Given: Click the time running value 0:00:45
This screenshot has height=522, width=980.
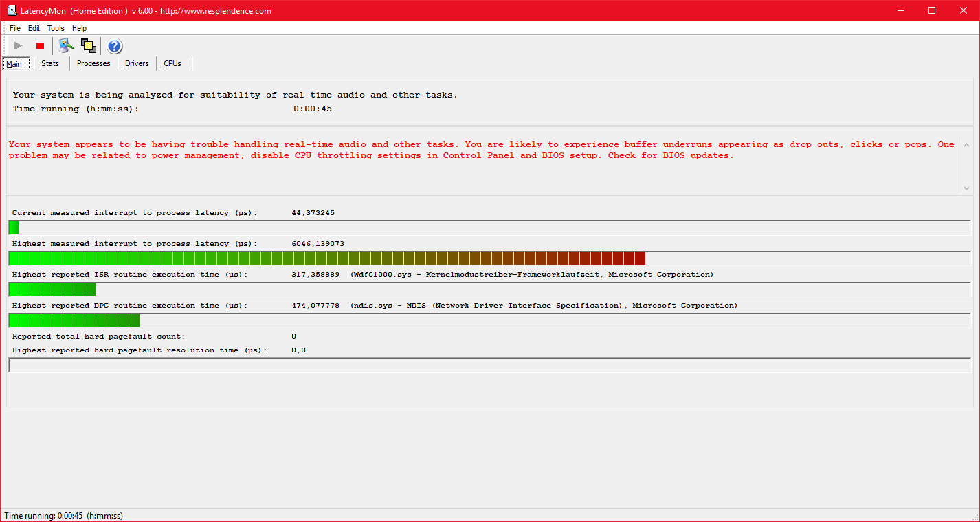Looking at the screenshot, I should coord(313,109).
